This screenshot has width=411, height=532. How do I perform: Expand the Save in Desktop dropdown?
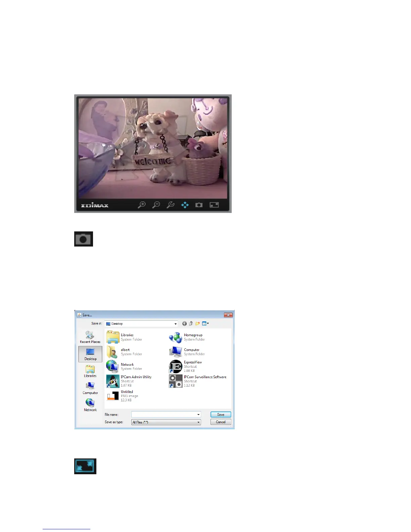[x=175, y=324]
